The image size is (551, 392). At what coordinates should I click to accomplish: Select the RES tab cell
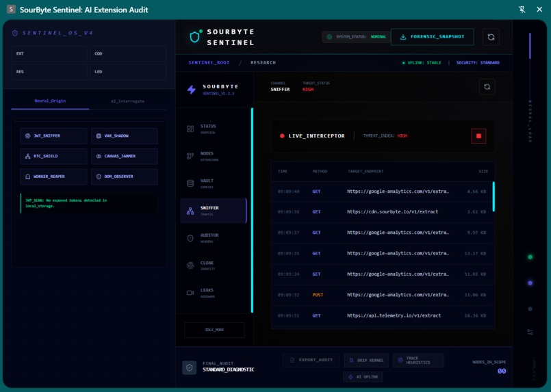pos(49,72)
